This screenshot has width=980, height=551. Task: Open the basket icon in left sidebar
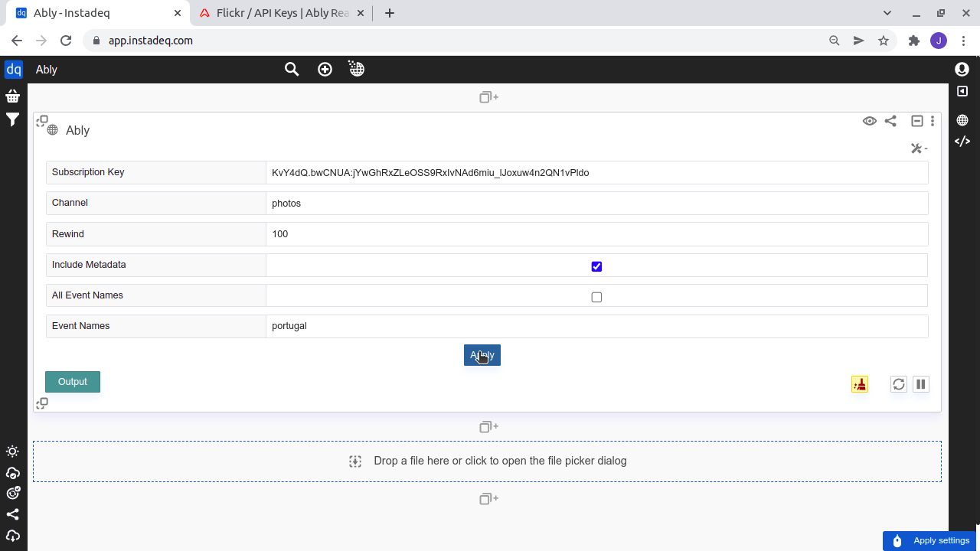[12, 96]
